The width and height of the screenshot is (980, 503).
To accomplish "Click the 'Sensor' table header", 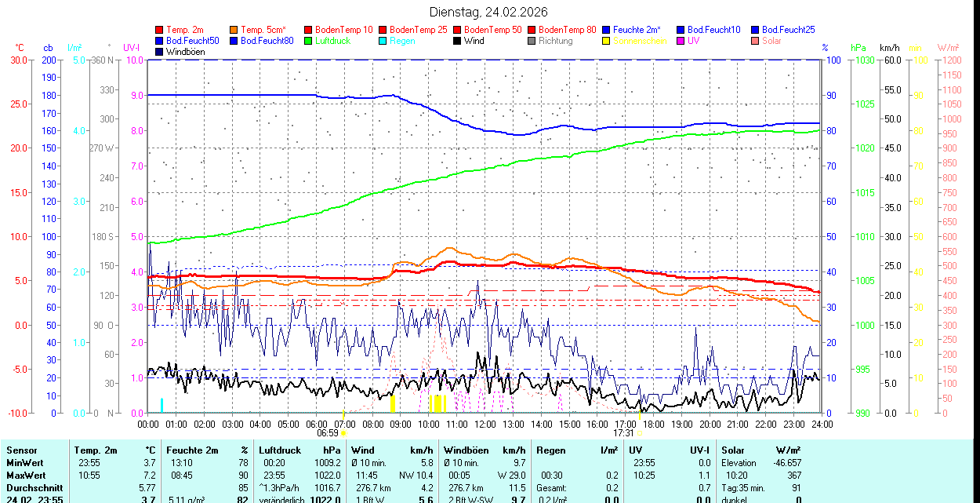I will point(21,450).
